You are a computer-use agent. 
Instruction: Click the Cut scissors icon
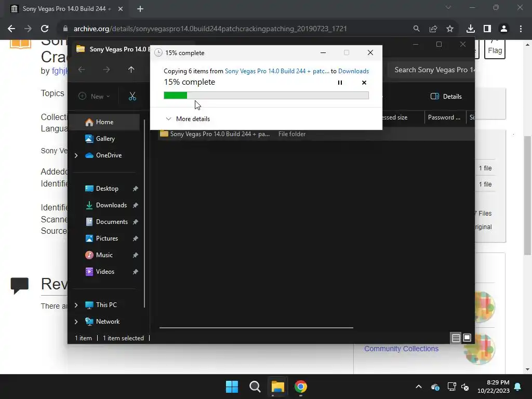click(x=132, y=96)
